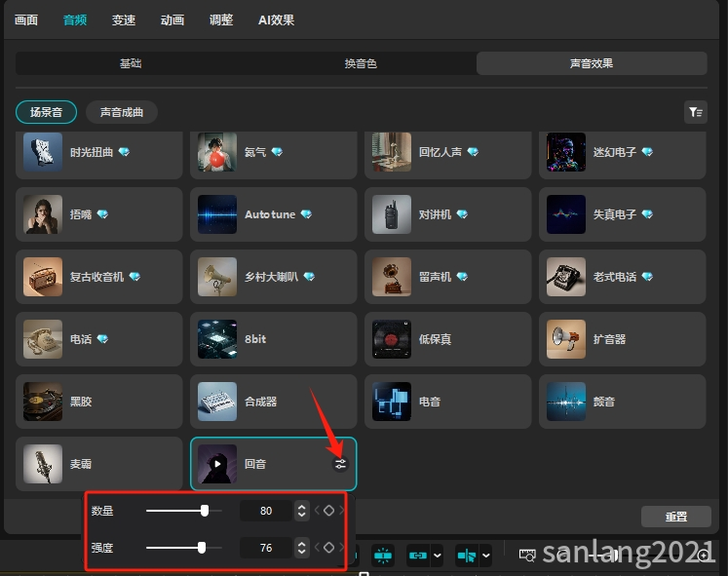Pick the 低保真 lo-fi effect
The width and height of the screenshot is (728, 576).
coord(448,339)
